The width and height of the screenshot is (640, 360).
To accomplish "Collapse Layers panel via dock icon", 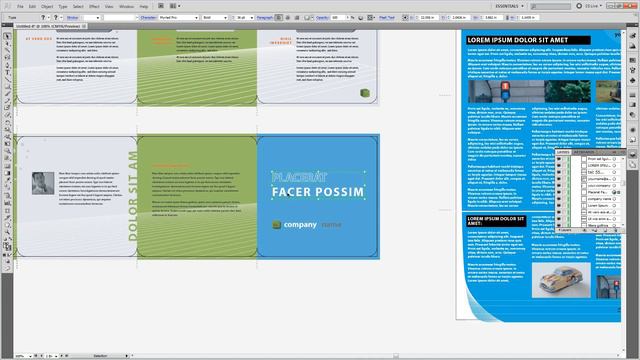I will (632, 154).
